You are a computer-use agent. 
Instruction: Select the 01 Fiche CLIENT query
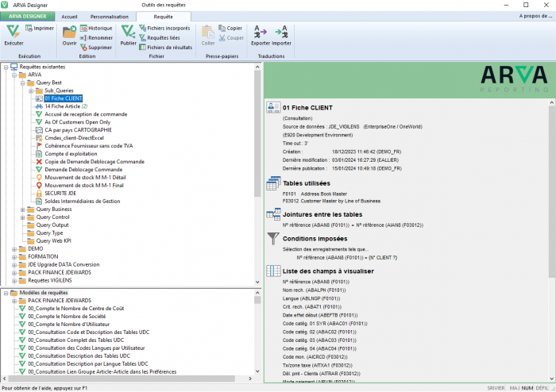point(63,98)
